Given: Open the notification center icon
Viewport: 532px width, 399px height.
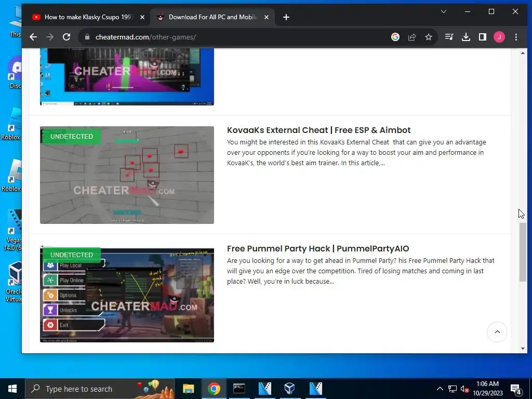Looking at the screenshot, I should point(516,389).
